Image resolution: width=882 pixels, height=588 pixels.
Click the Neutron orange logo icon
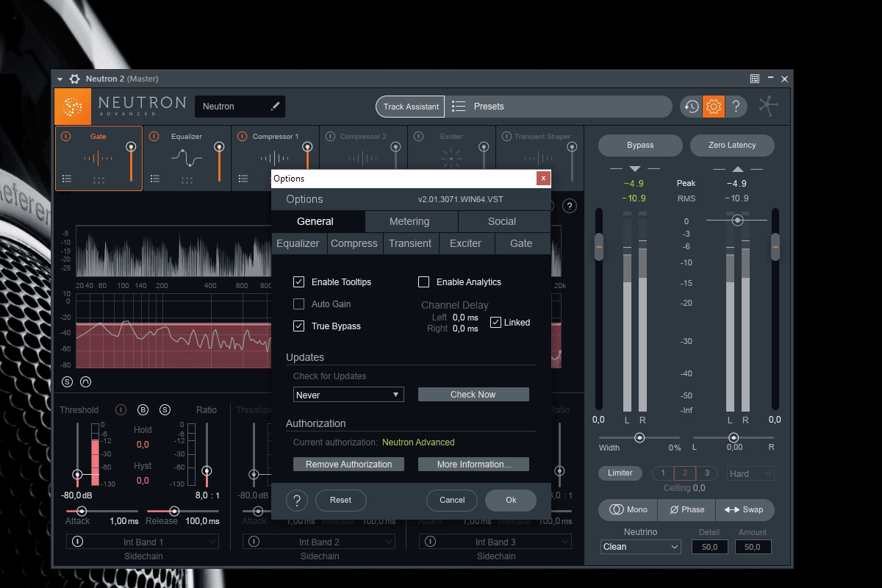tap(73, 107)
